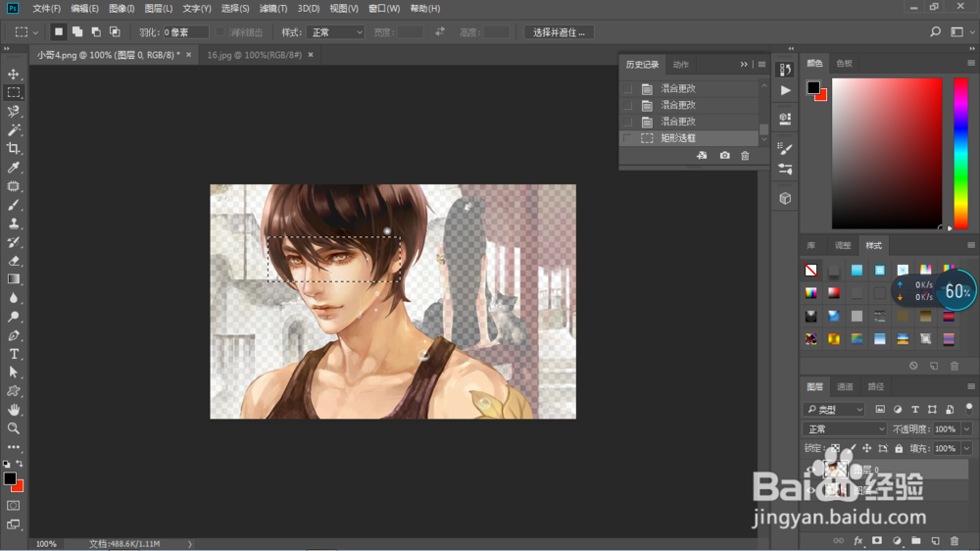Select the Brush tool
The width and height of the screenshot is (980, 551).
click(x=13, y=205)
